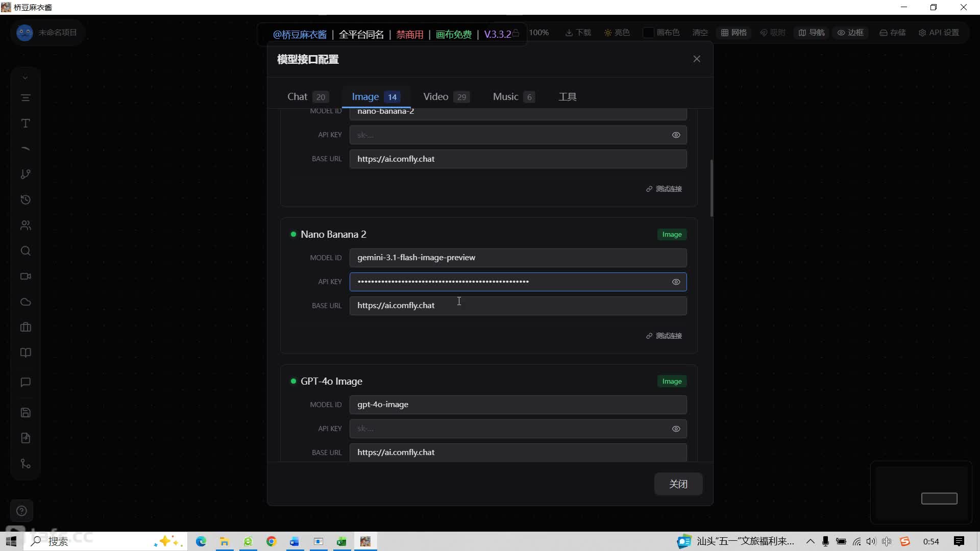Reveal the Nano Banana 2 API key
The height and width of the screenshot is (551, 980).
click(676, 282)
